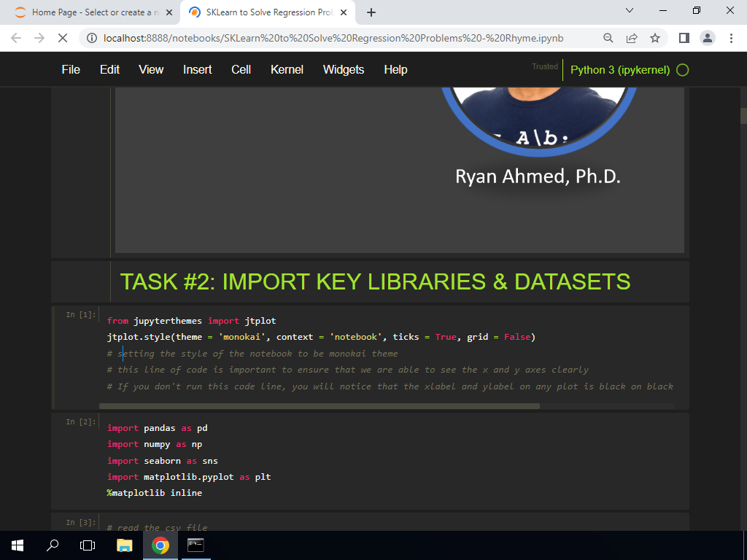Click the Ryan Ahmed, Ph.D. caption
Screen dimensions: 747x560
click(x=538, y=176)
